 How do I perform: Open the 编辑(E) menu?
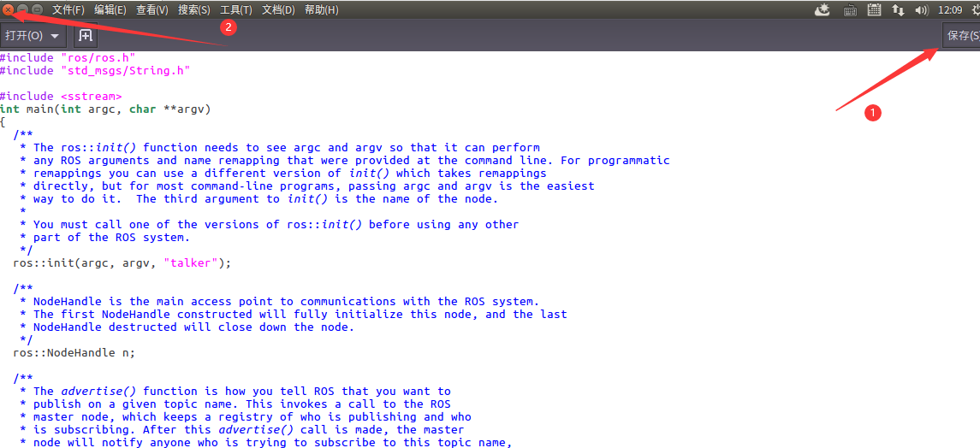coord(110,10)
